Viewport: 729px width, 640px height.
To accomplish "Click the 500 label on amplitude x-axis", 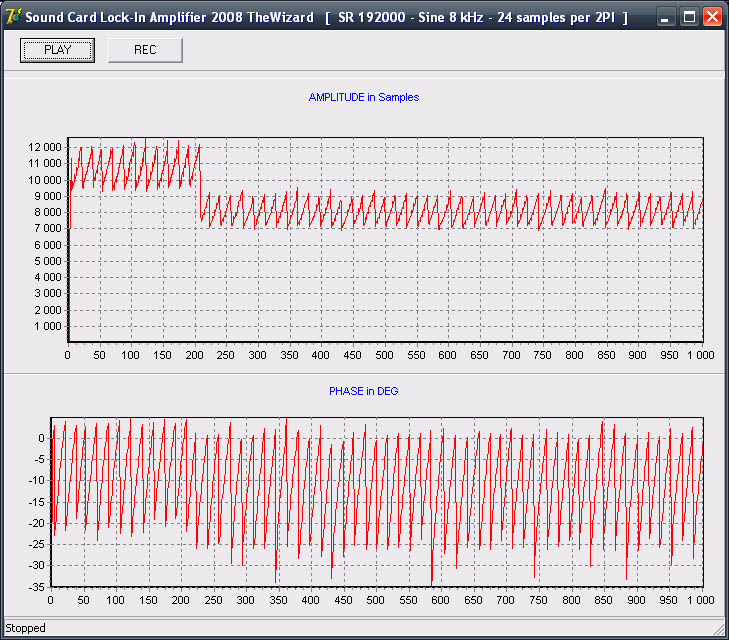I will pyautogui.click(x=383, y=355).
